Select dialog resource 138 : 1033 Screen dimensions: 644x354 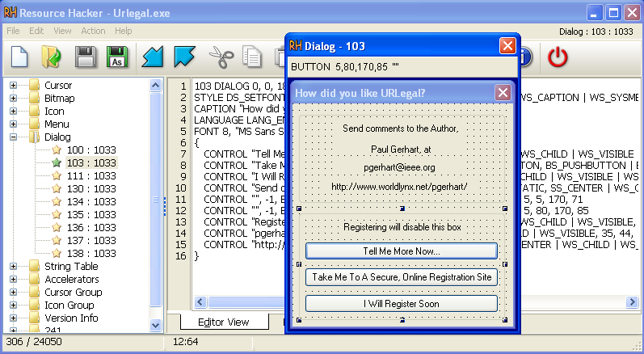(x=91, y=254)
